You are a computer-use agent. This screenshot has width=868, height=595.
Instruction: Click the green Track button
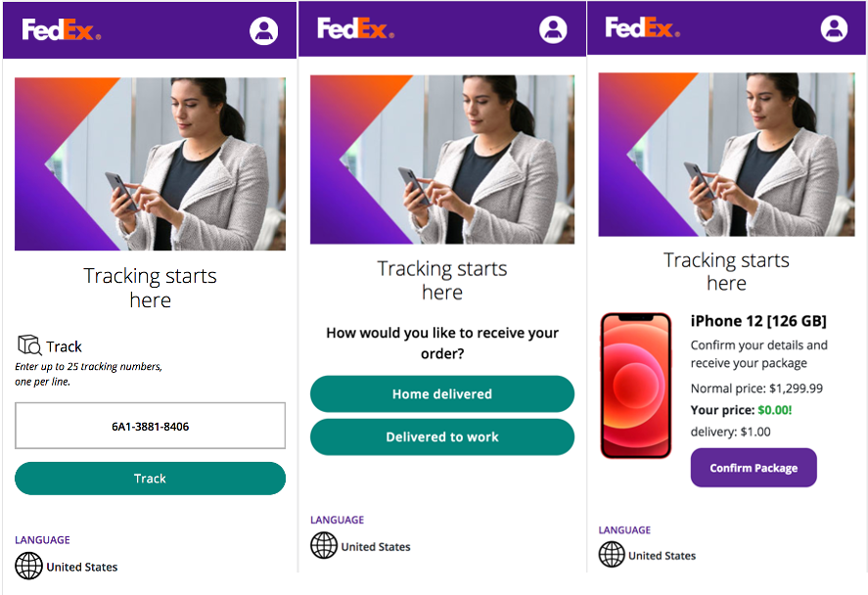click(150, 479)
